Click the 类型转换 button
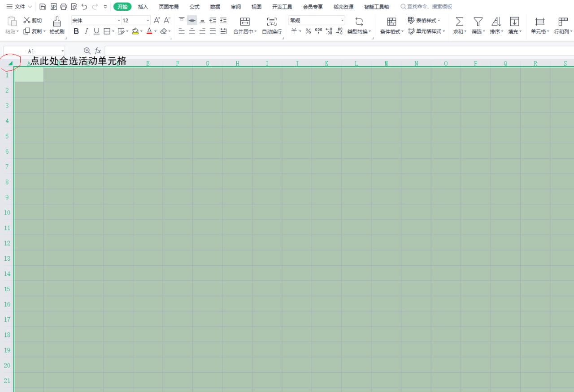 click(359, 26)
